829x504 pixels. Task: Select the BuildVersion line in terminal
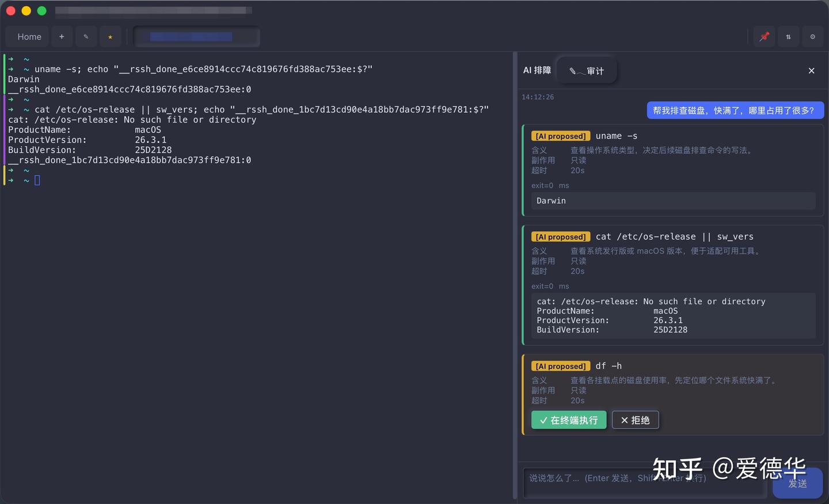tap(90, 150)
